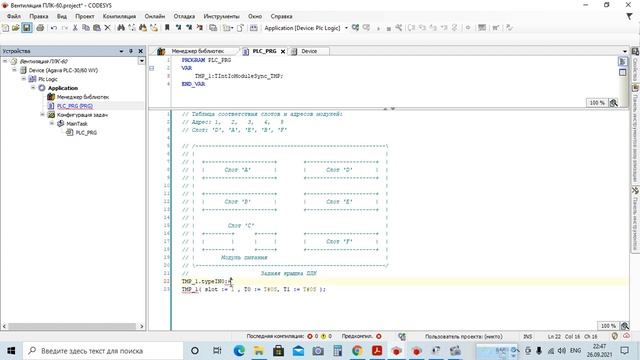Click the Windows Start button
Screen dimensions: 640x360
(x=11, y=351)
